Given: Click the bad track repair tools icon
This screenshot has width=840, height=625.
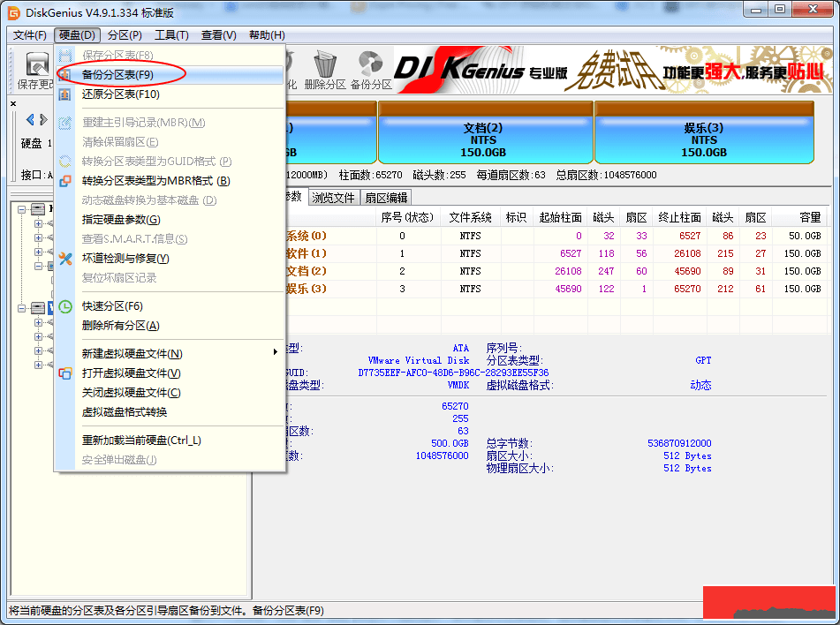Looking at the screenshot, I should click(64, 259).
